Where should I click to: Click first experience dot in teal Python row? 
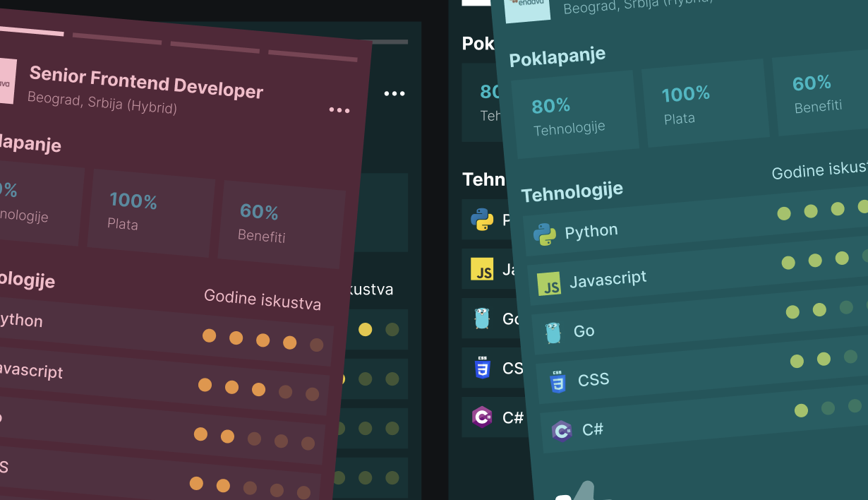click(784, 213)
